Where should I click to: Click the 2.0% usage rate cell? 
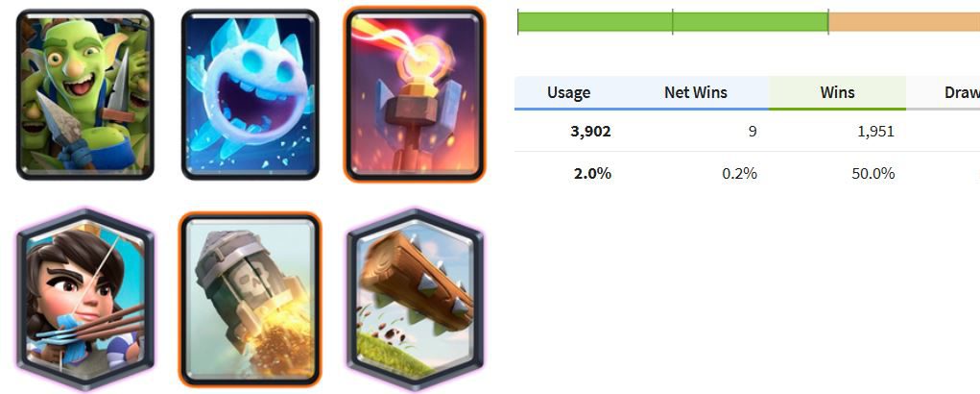pyautogui.click(x=592, y=173)
